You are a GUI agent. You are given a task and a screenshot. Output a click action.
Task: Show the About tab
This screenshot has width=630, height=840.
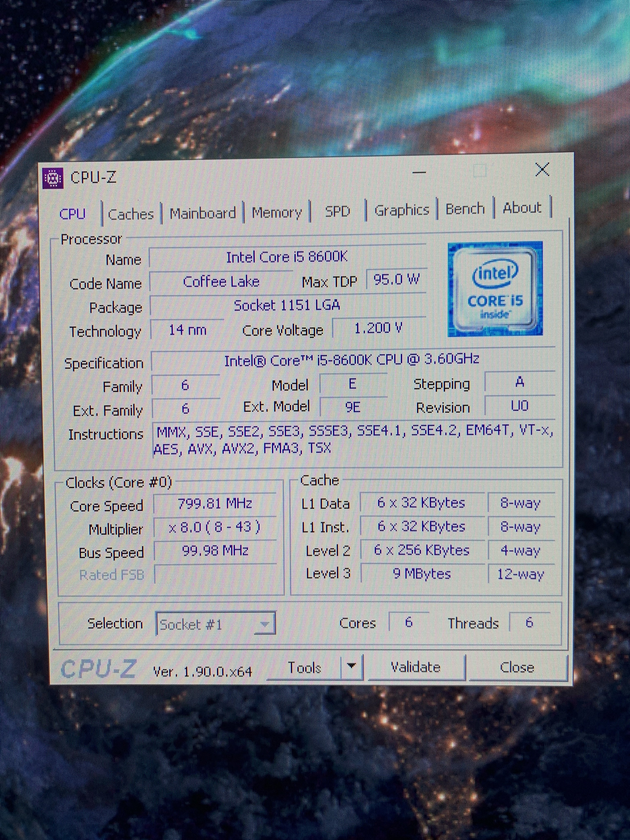522,208
